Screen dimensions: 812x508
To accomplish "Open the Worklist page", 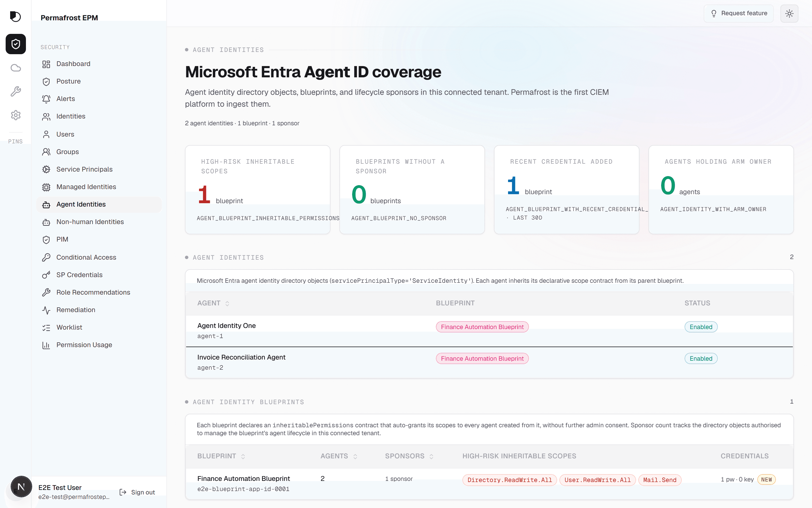I will 99,327.
